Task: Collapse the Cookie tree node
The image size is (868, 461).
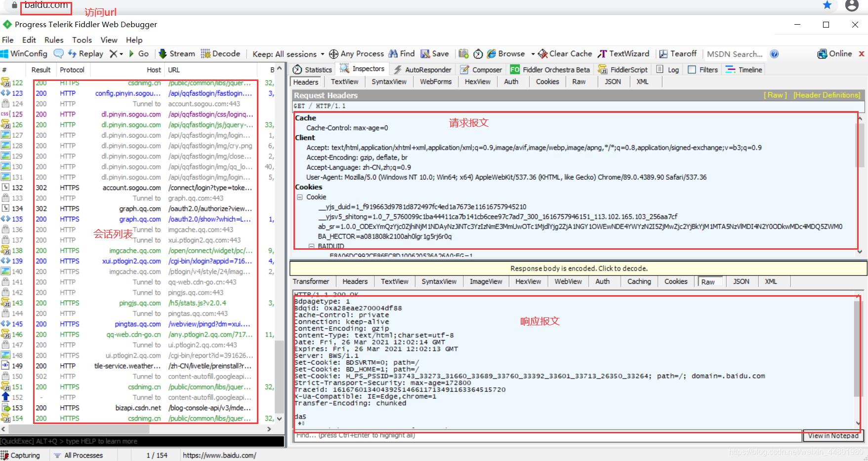Action: pyautogui.click(x=299, y=197)
